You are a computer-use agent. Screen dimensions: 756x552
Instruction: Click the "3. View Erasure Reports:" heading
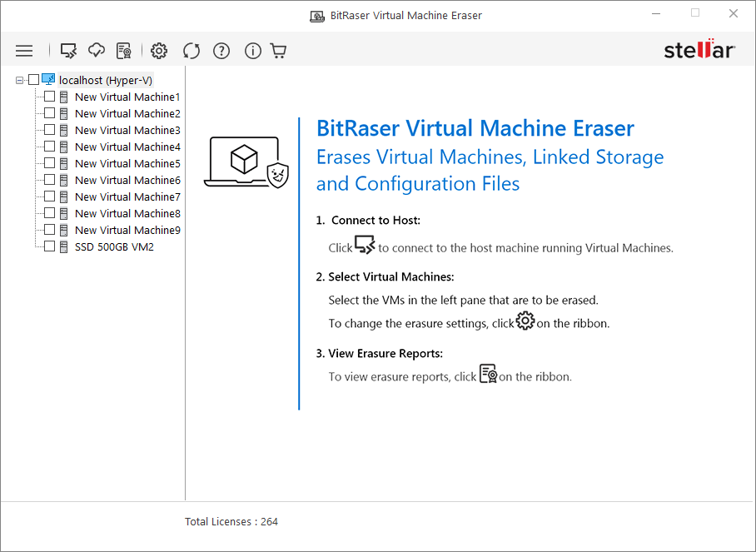coord(379,353)
